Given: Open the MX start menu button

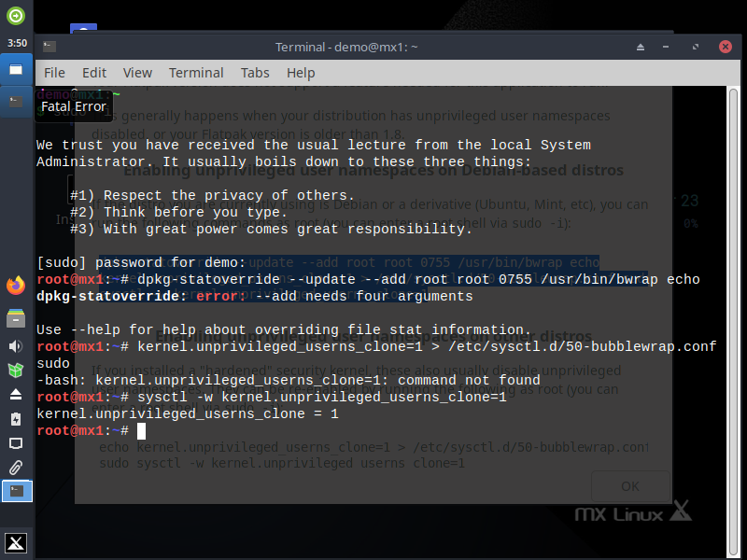Looking at the screenshot, I should pos(16,543).
